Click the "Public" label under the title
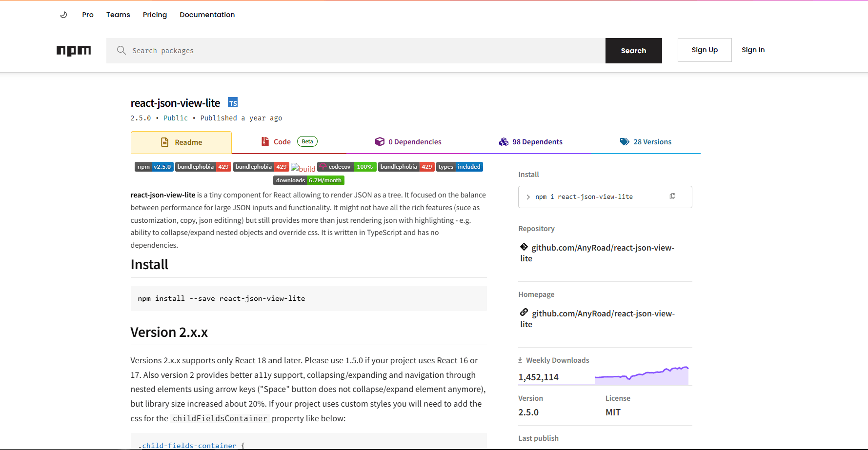 [176, 118]
